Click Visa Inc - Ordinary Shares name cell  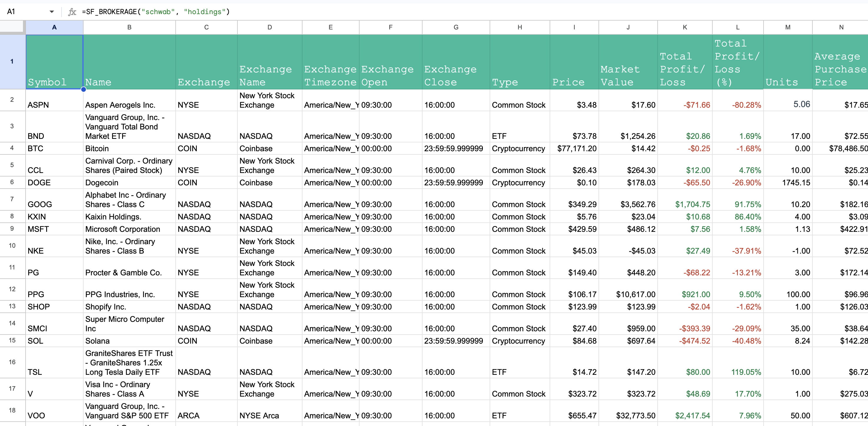[129, 389]
